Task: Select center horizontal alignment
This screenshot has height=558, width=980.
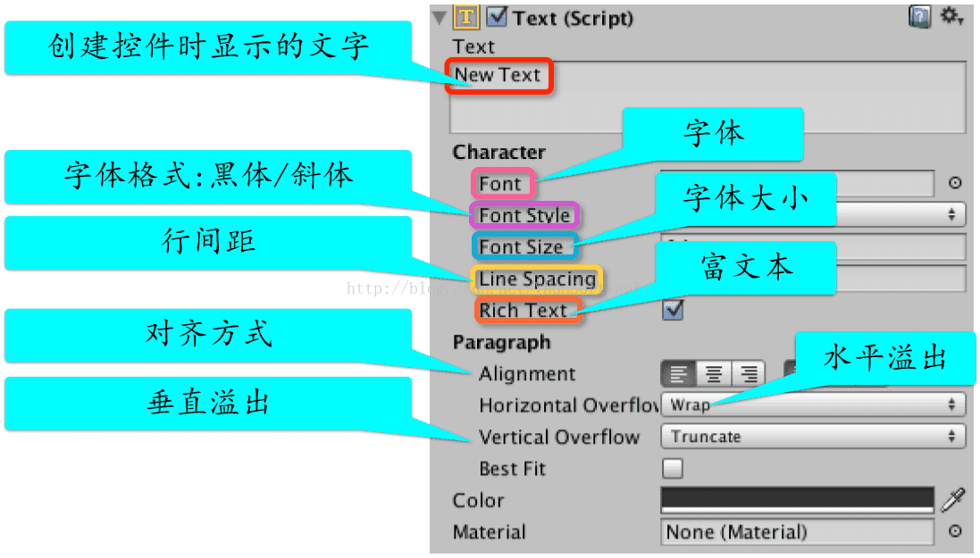Action: tap(714, 374)
